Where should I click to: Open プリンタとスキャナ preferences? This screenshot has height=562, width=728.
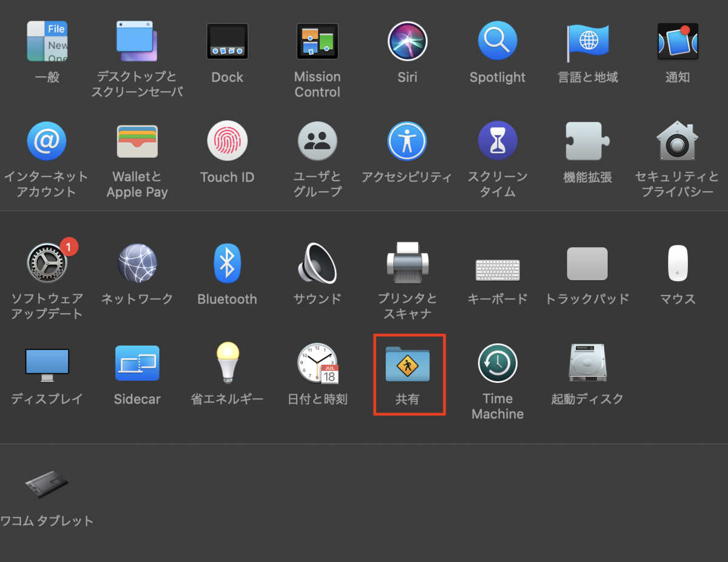408,263
